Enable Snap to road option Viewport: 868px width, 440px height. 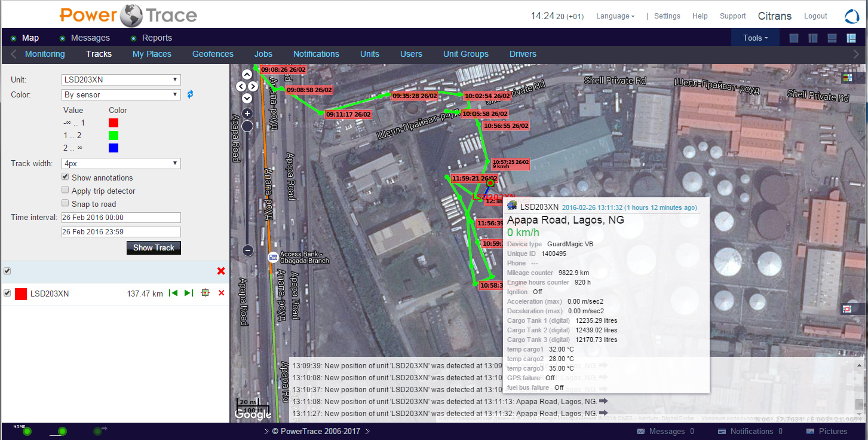pyautogui.click(x=65, y=204)
